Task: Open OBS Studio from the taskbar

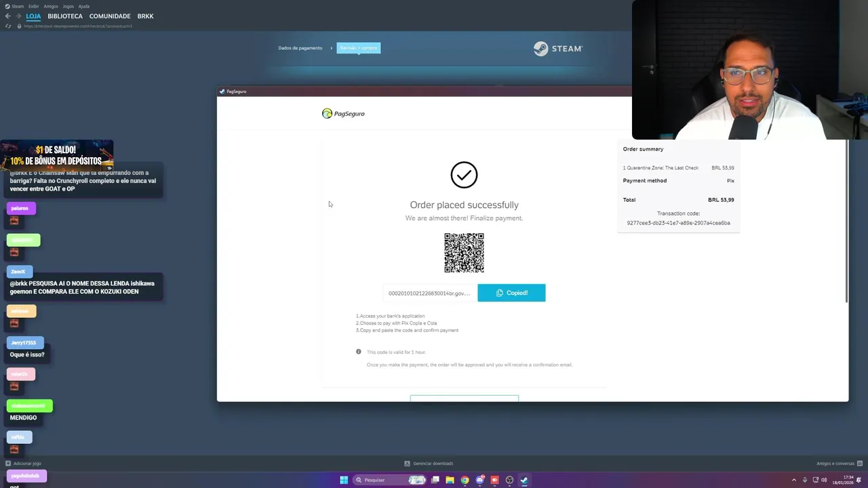Action: click(509, 480)
